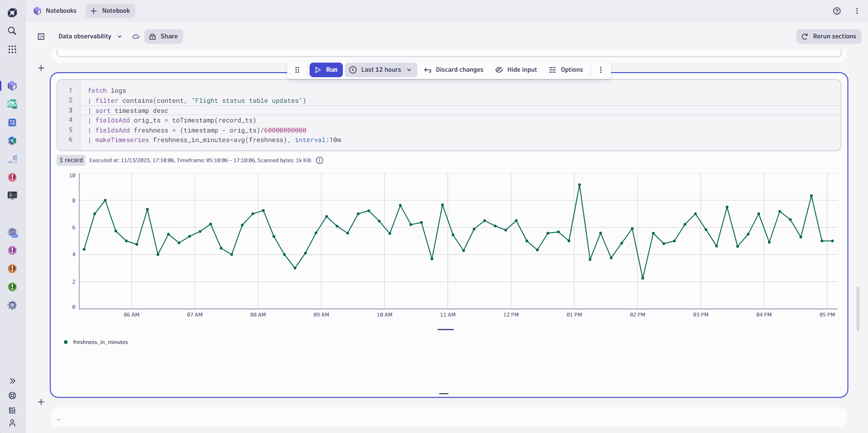
Task: Navigate to Notebooks via the top tab
Action: [55, 11]
